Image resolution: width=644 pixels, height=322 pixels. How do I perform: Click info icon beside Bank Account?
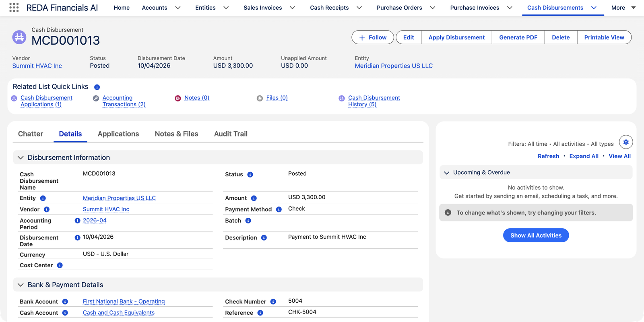point(65,302)
